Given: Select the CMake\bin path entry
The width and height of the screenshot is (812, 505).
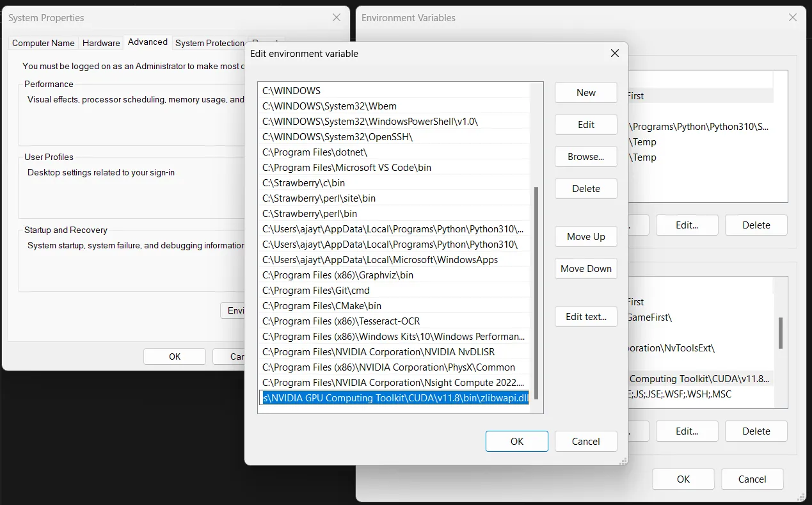Looking at the screenshot, I should 395,306.
